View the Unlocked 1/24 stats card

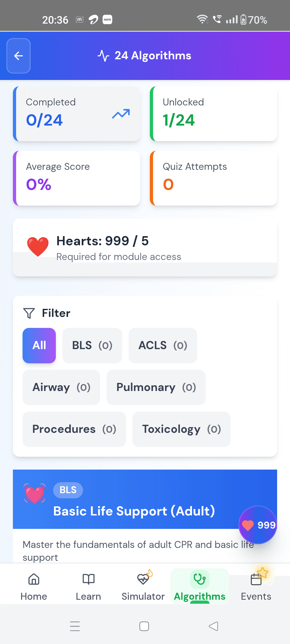[x=213, y=114]
